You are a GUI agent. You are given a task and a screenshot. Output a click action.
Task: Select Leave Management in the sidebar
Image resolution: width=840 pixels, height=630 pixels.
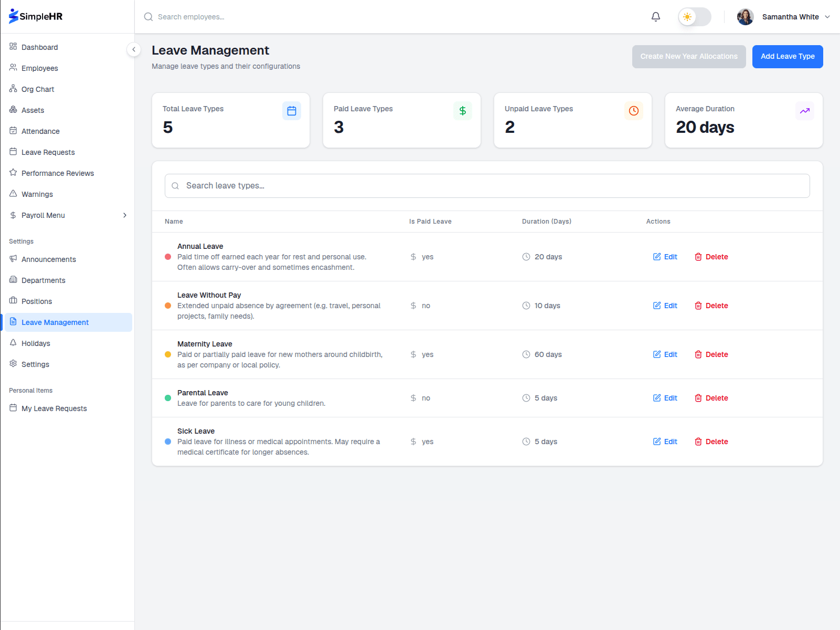tap(55, 322)
